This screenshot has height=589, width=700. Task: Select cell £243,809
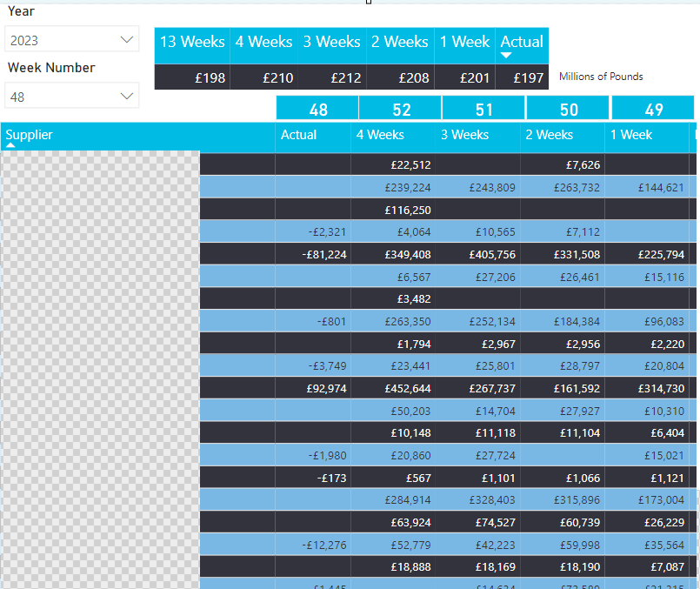492,188
